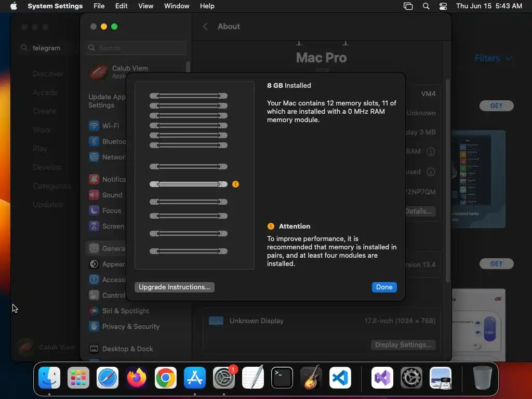
Task: Open Launchpad from the Dock
Action: click(x=78, y=378)
